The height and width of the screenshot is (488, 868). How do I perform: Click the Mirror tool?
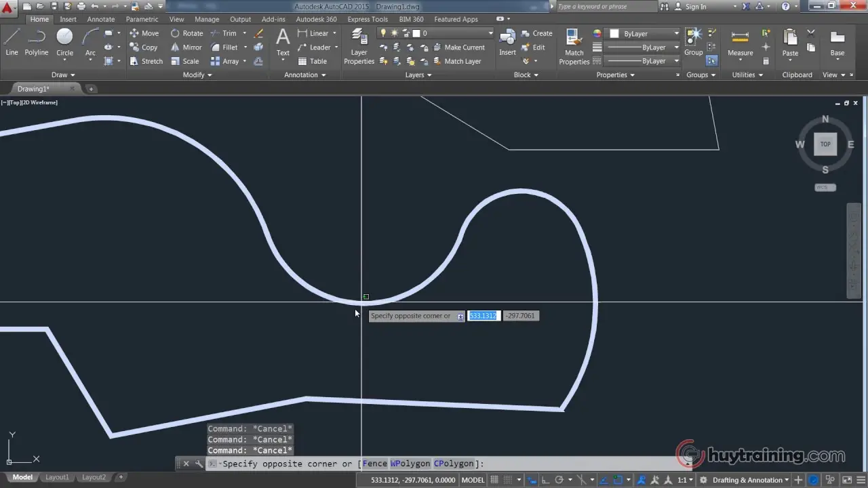click(186, 47)
